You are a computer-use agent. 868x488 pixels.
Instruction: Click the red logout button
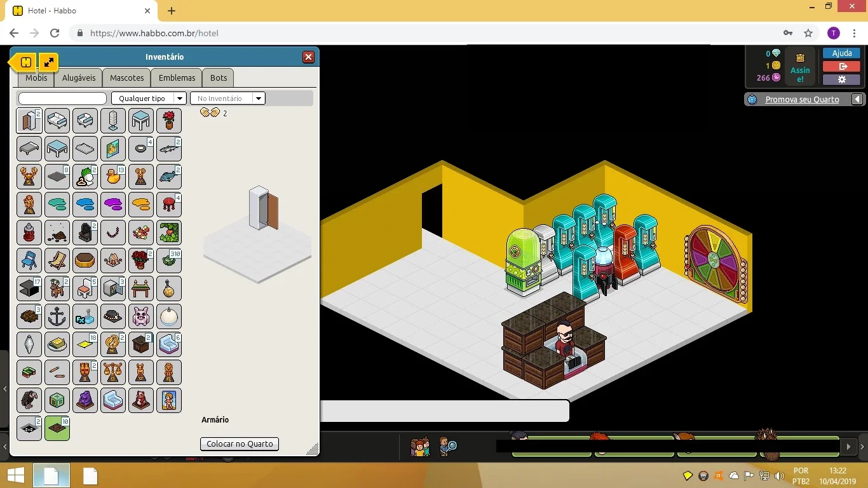(841, 66)
